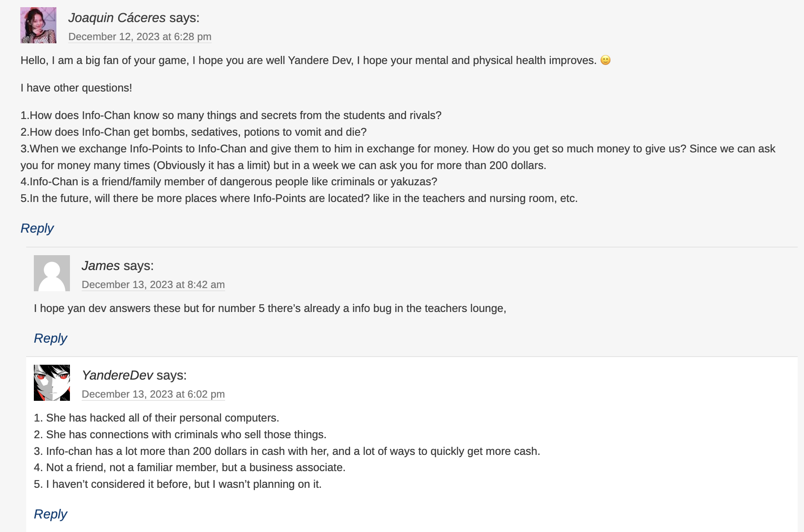The image size is (804, 532).
Task: Click James's comment about the teachers lounge
Action: click(x=270, y=308)
